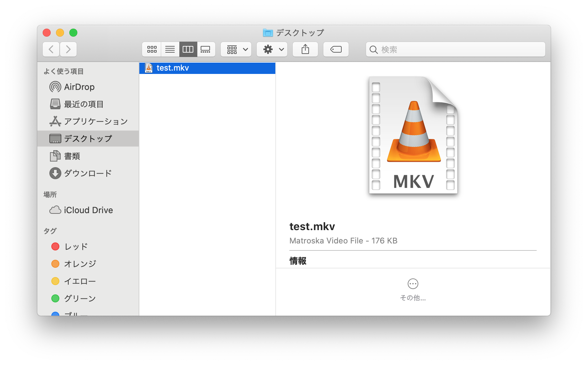Select the グリーン tag

click(x=88, y=298)
